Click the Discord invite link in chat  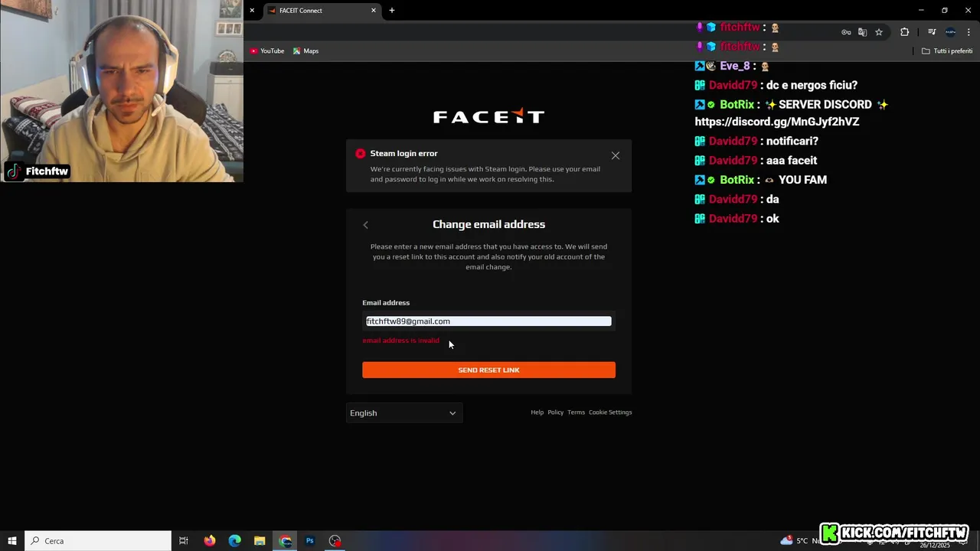(777, 122)
